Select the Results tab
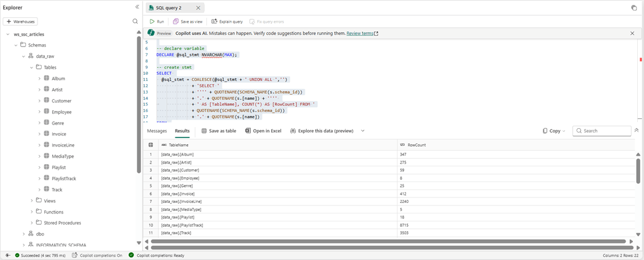644x260 pixels. [x=182, y=131]
